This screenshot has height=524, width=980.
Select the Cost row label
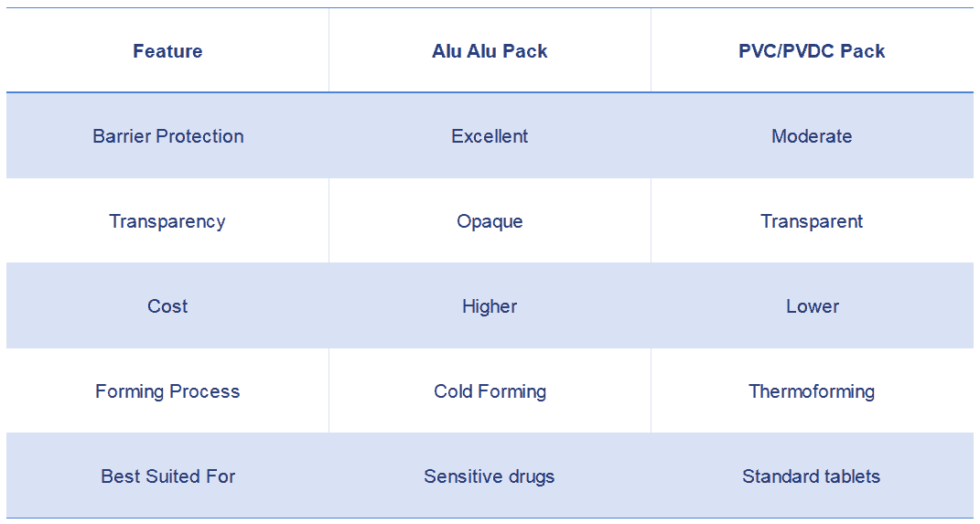(x=167, y=306)
